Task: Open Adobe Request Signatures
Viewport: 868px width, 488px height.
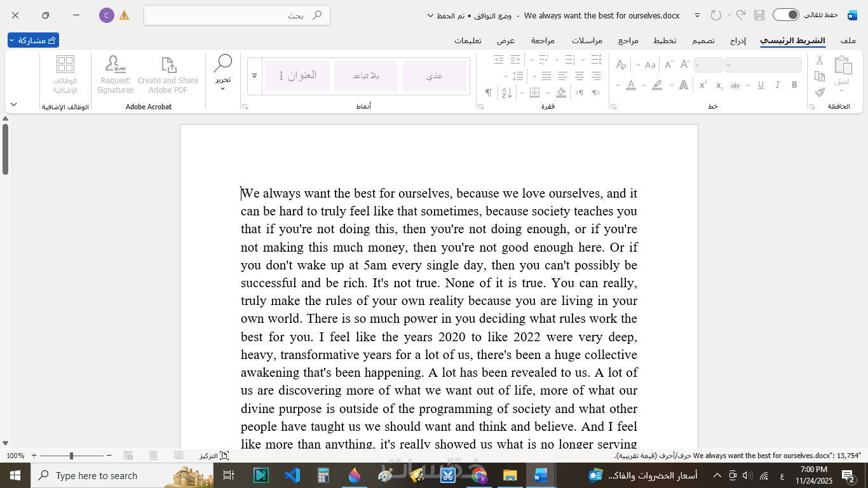Action: pyautogui.click(x=115, y=75)
